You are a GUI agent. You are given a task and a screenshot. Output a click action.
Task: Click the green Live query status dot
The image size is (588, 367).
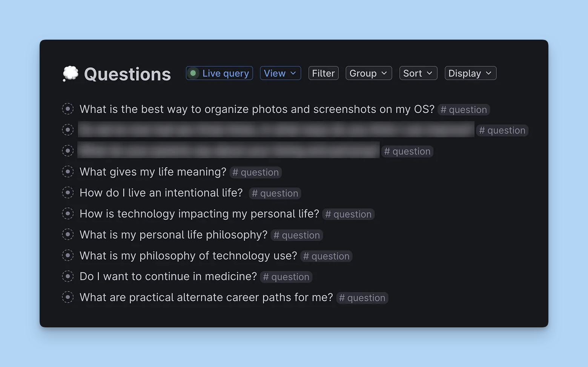click(193, 73)
